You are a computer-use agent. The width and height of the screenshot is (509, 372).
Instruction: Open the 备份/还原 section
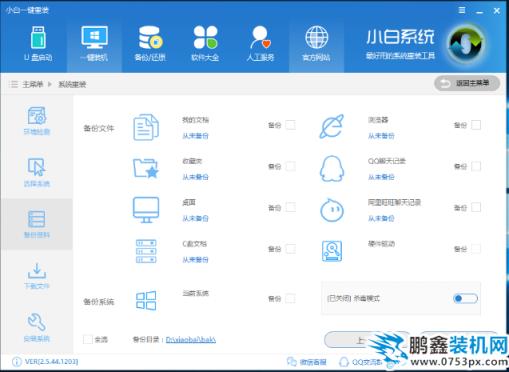(x=150, y=43)
